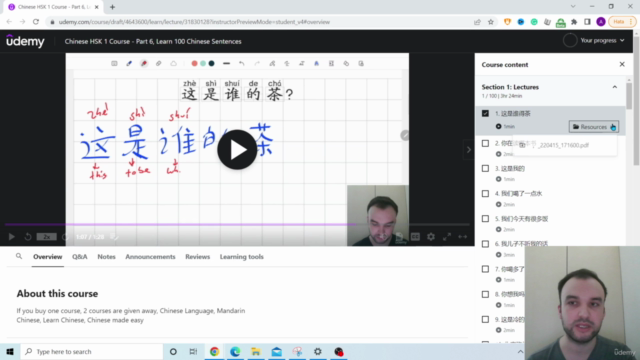Screen dimensions: 640x360
Task: Mark lecture 3 as complete
Action: (x=485, y=168)
